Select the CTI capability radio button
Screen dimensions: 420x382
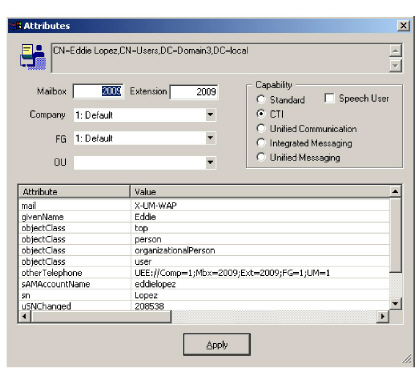(261, 114)
